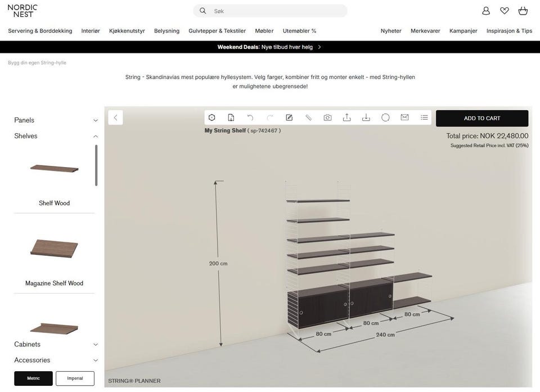The width and height of the screenshot is (540, 392).
Task: Open Inspirasjon & Tips link
Action: click(x=509, y=31)
